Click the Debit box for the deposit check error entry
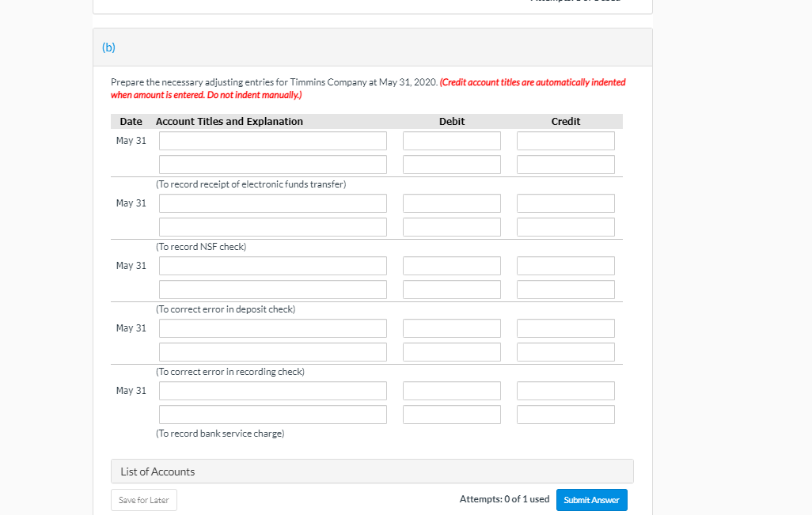The width and height of the screenshot is (812, 515). pyautogui.click(x=451, y=265)
